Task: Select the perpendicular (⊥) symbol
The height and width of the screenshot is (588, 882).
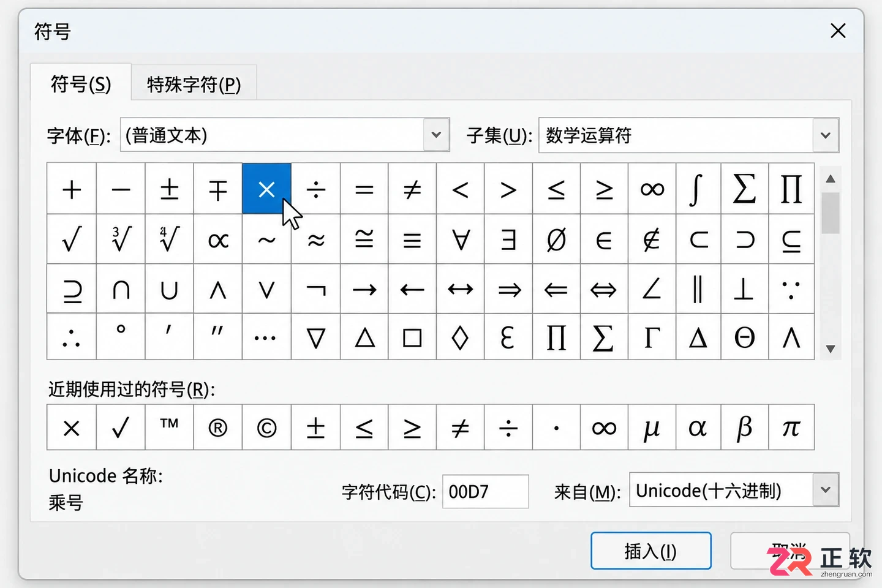Action: (x=744, y=289)
